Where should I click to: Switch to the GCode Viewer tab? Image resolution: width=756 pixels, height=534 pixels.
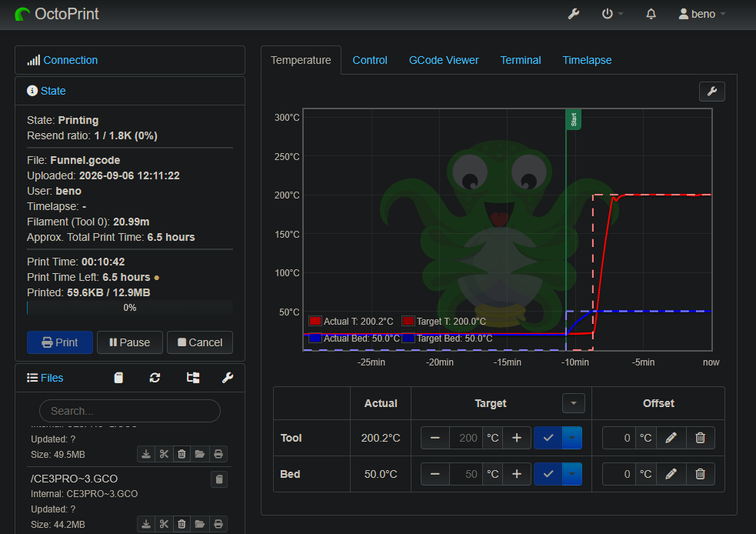[444, 60]
